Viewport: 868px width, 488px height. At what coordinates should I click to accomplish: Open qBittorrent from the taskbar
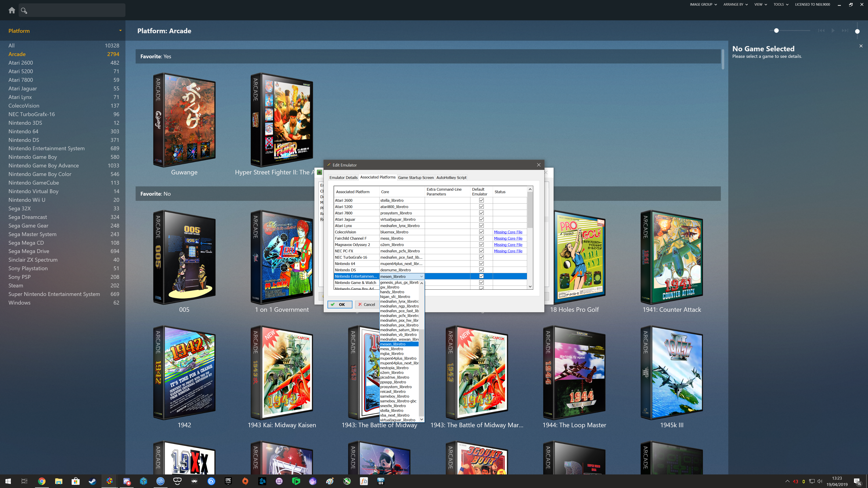(160, 481)
